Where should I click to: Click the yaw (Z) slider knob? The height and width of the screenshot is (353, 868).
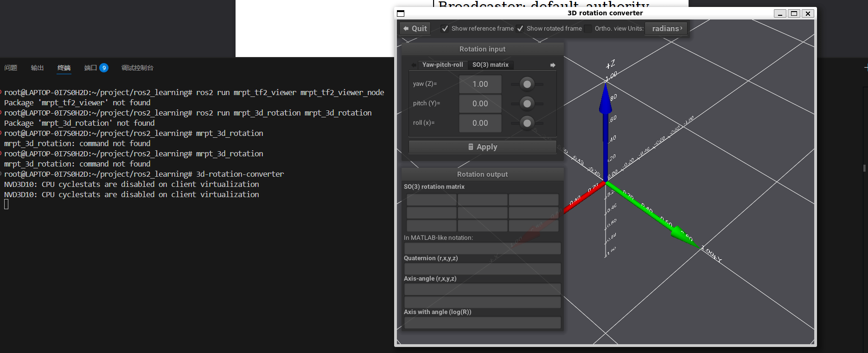(x=527, y=84)
